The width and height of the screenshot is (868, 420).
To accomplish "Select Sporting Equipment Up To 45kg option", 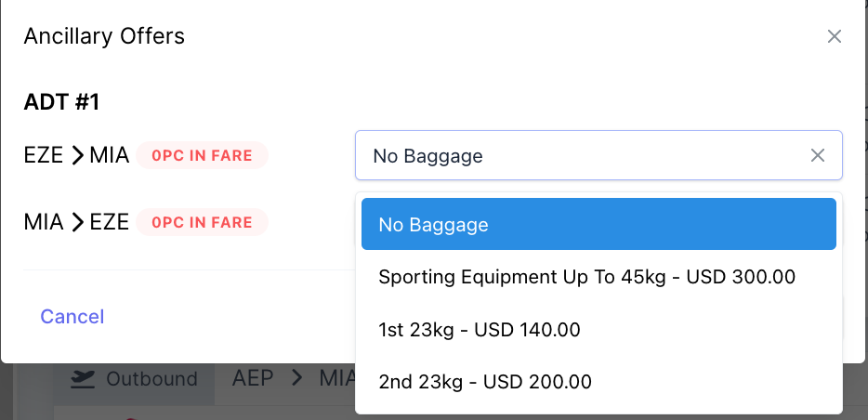I will click(x=586, y=277).
